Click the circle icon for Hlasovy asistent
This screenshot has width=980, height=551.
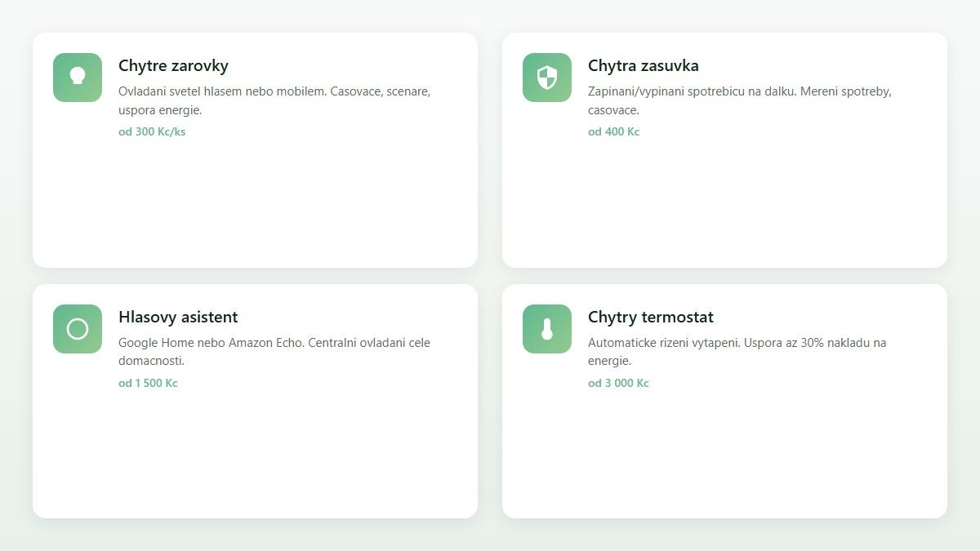78,329
